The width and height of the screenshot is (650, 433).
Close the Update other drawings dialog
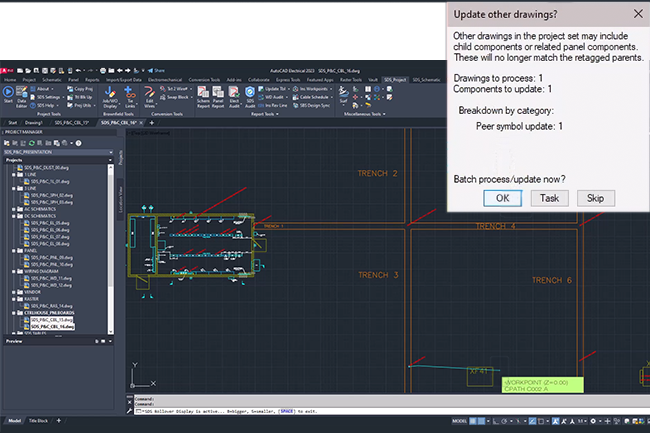click(637, 14)
